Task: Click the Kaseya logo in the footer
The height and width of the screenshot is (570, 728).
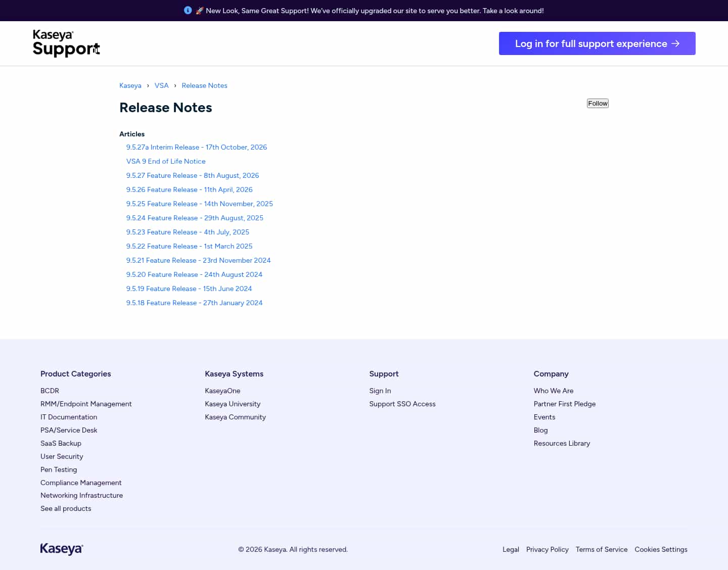Action: [x=62, y=549]
